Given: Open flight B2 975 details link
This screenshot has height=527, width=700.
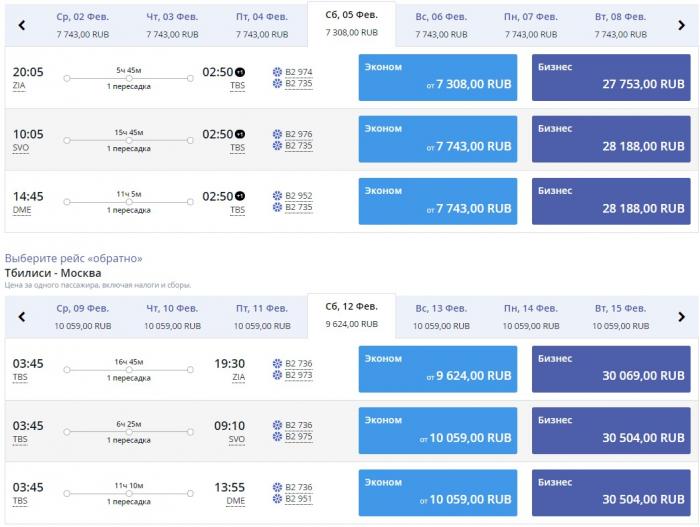Looking at the screenshot, I should (x=299, y=436).
